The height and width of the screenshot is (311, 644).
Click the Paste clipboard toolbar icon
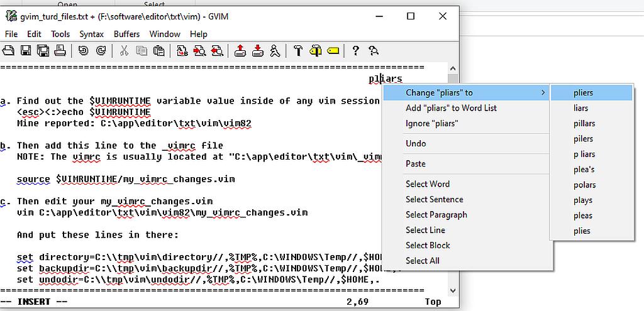point(158,51)
